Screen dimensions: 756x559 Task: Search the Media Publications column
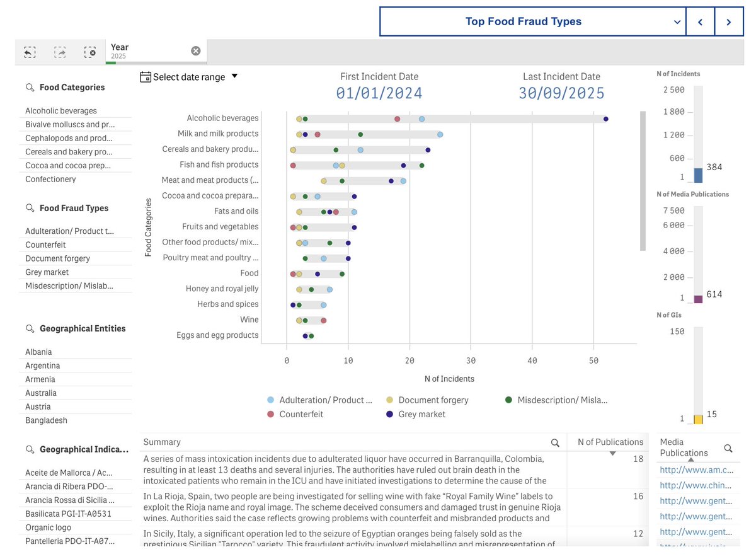point(728,449)
